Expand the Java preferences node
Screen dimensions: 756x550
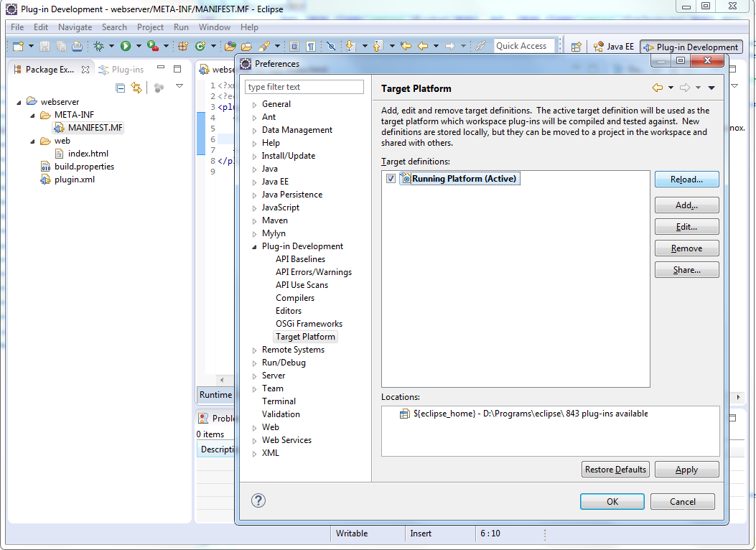click(255, 169)
